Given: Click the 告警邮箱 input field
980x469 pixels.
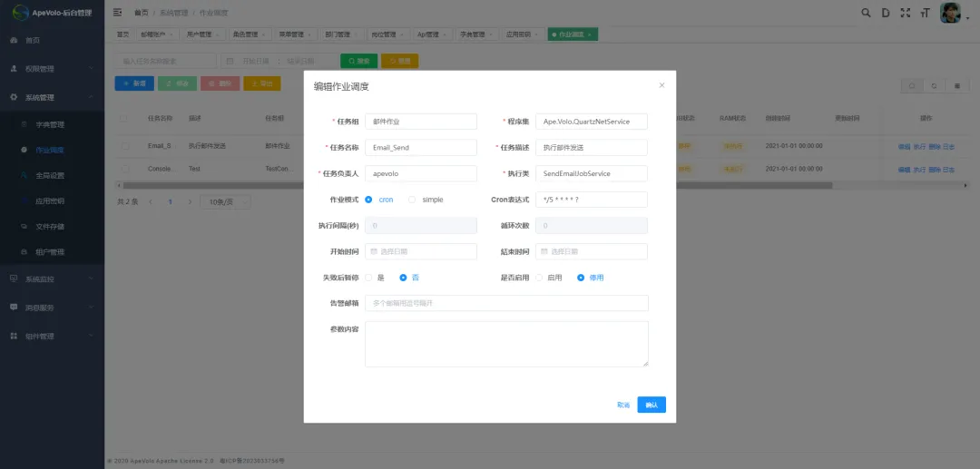Looking at the screenshot, I should [x=506, y=303].
